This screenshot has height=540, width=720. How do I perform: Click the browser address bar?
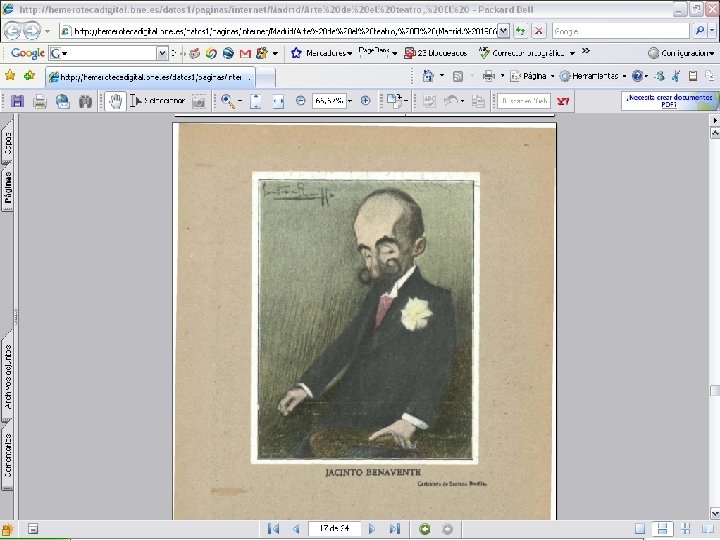279,31
